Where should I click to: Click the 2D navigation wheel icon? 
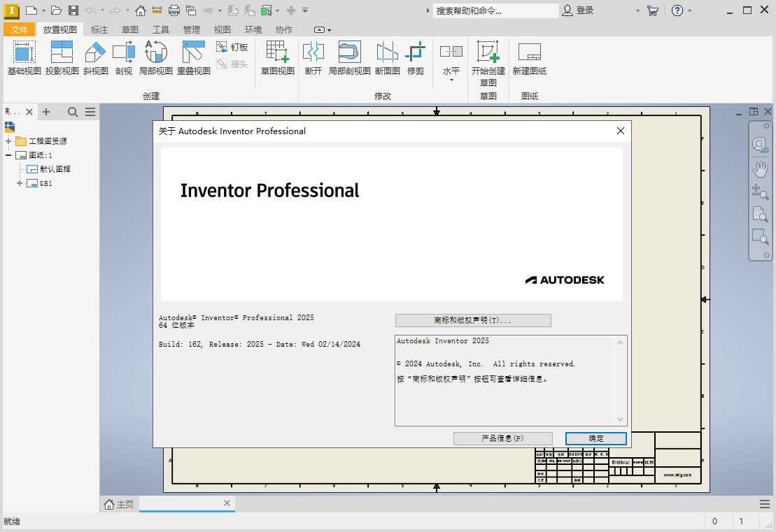click(760, 143)
